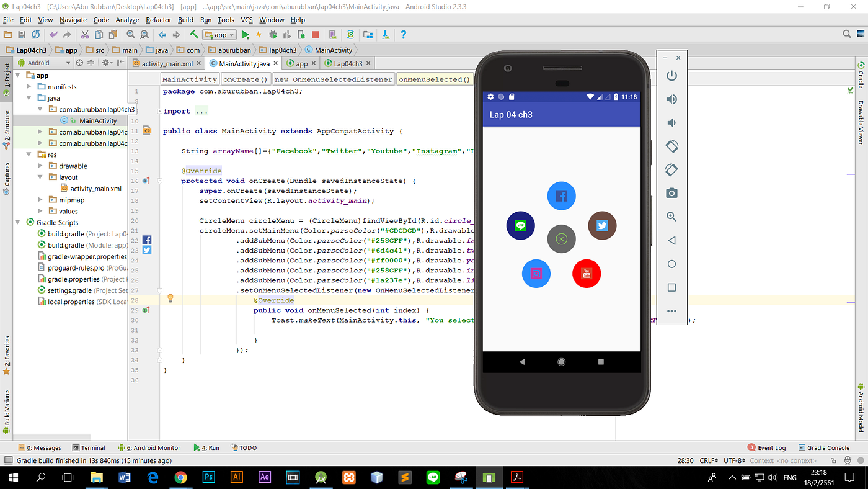
Task: Rotate the emulator left with the rotate icon
Action: pyautogui.click(x=671, y=146)
